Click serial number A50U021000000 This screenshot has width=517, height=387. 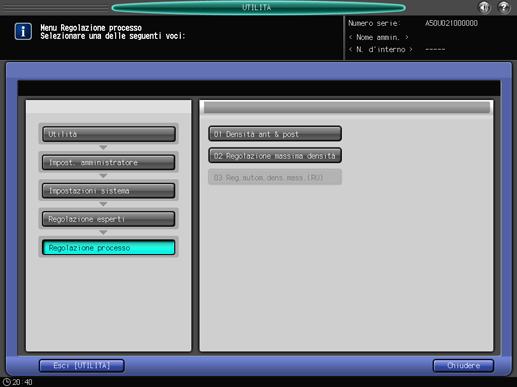click(451, 23)
